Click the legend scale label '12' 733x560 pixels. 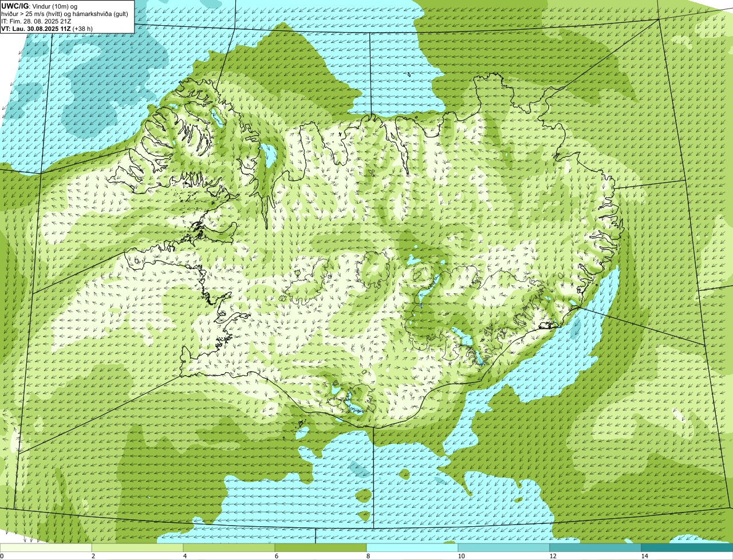tap(553, 556)
